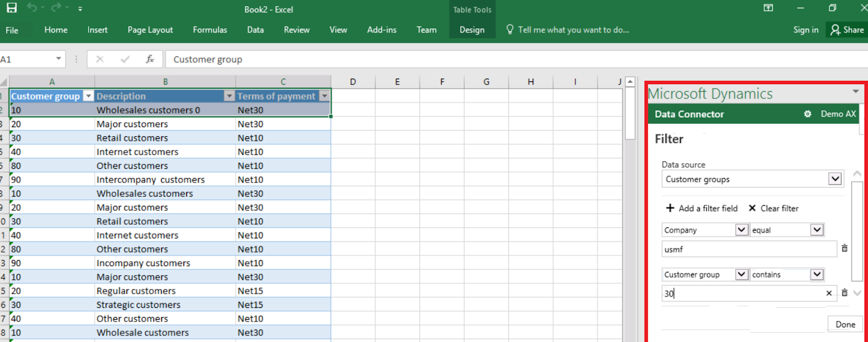Click the select-all corner of worksheet
Image resolution: width=868 pixels, height=342 pixels.
[4, 82]
